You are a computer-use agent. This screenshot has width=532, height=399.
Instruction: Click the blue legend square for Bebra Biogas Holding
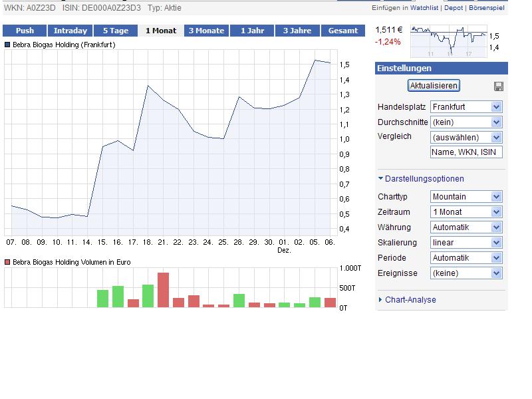coord(7,45)
